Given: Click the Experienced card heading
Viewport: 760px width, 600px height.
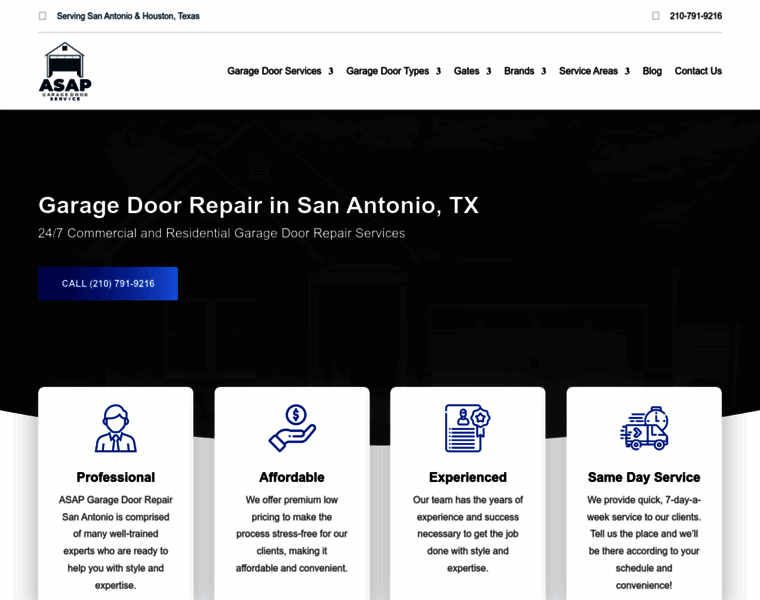Looking at the screenshot, I should click(x=468, y=477).
